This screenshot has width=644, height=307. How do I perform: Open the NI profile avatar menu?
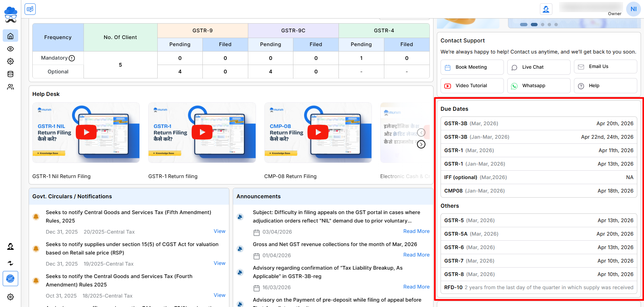click(x=633, y=9)
